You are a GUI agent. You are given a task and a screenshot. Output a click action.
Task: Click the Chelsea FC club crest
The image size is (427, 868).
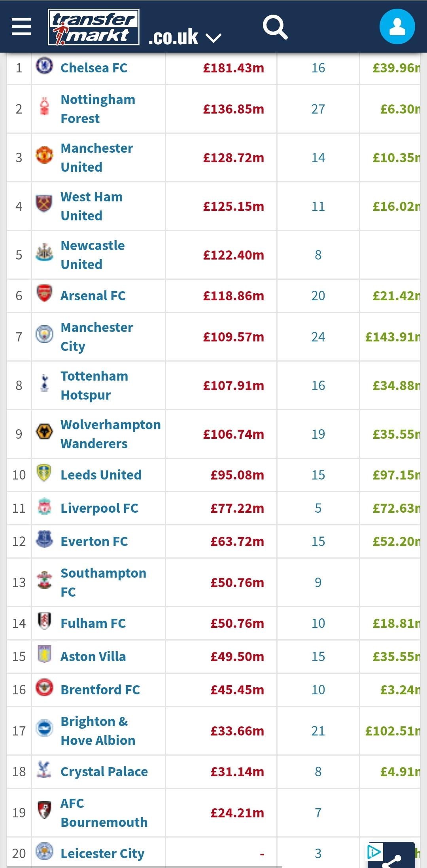(x=44, y=66)
